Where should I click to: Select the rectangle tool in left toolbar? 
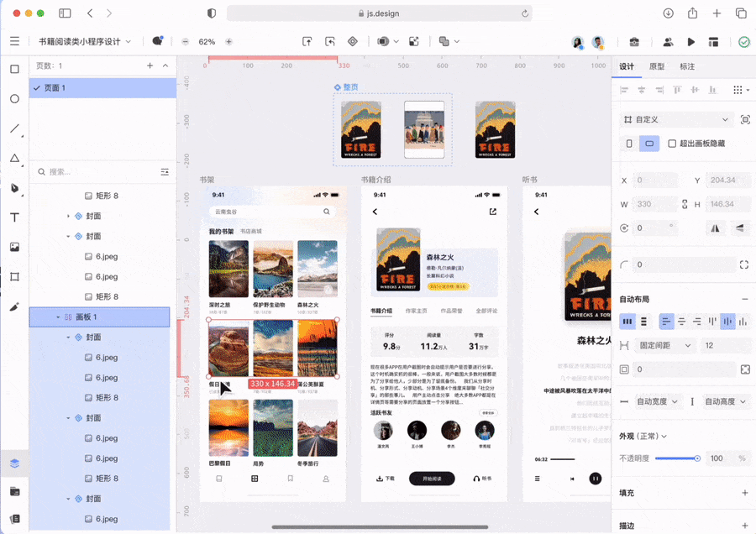coord(14,69)
